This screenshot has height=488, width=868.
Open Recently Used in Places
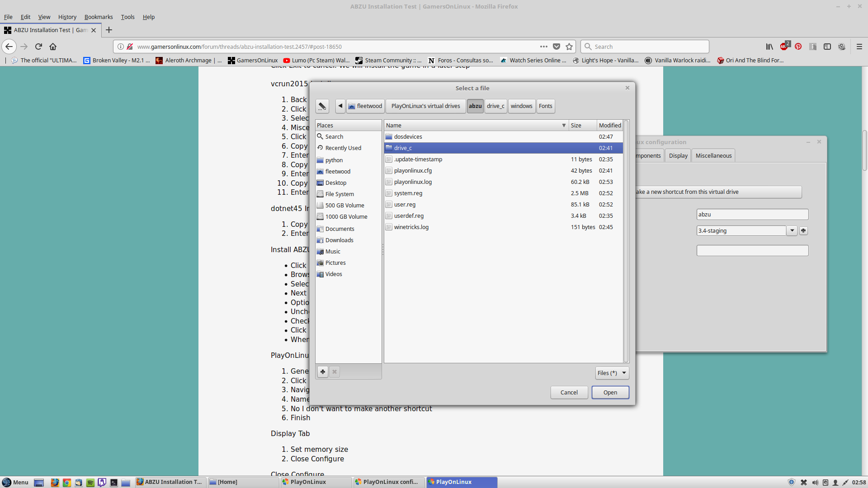point(348,148)
